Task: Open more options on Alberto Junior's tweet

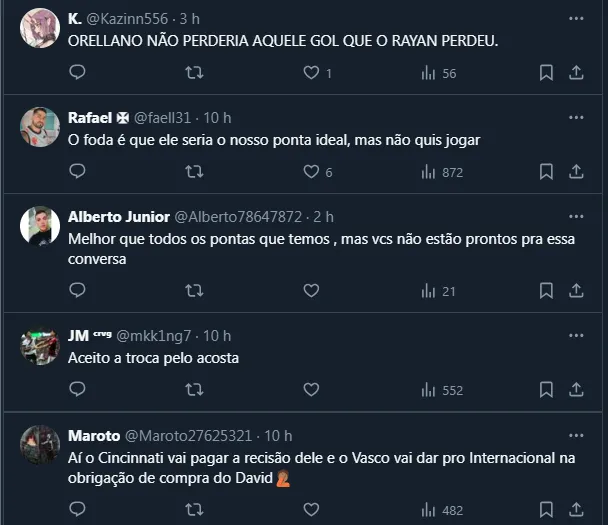Action: [x=576, y=216]
